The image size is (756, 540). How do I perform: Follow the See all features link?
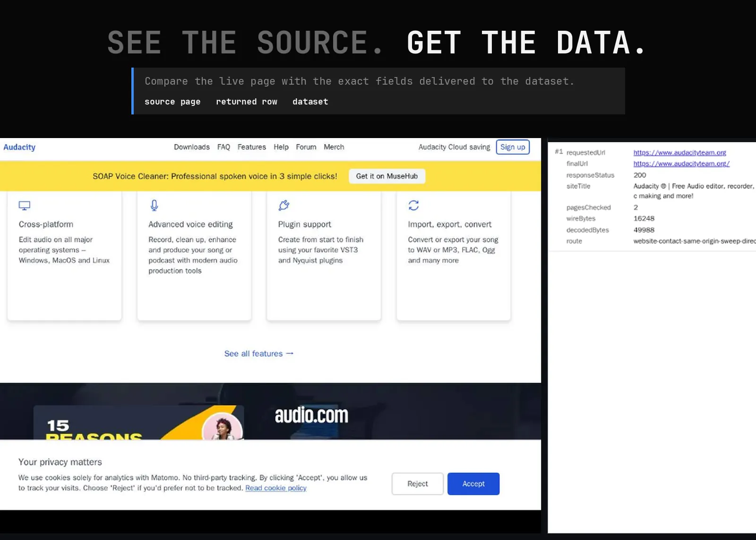(259, 354)
